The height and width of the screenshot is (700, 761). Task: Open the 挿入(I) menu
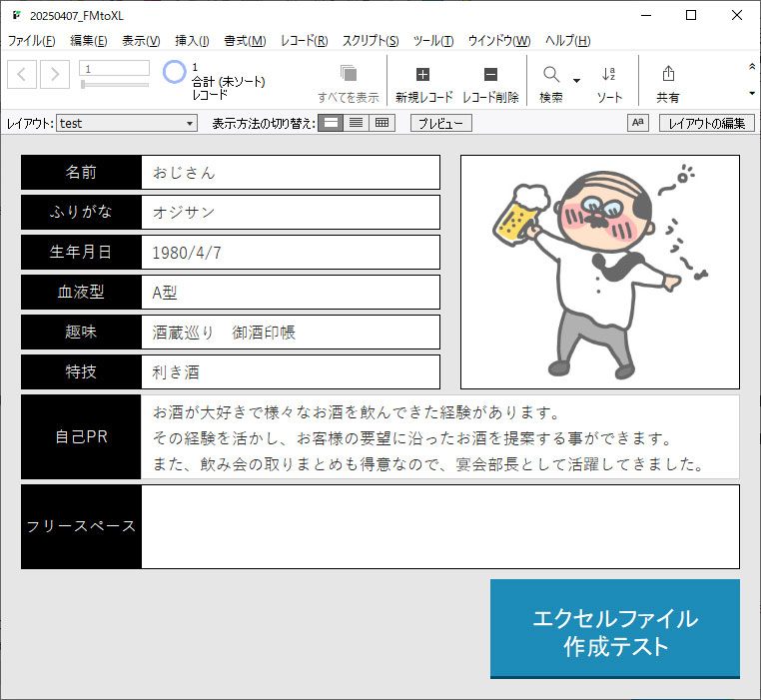(192, 41)
